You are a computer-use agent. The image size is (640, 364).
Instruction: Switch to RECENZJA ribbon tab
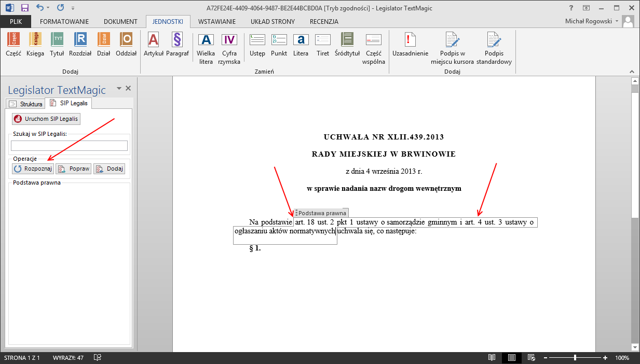pos(324,21)
